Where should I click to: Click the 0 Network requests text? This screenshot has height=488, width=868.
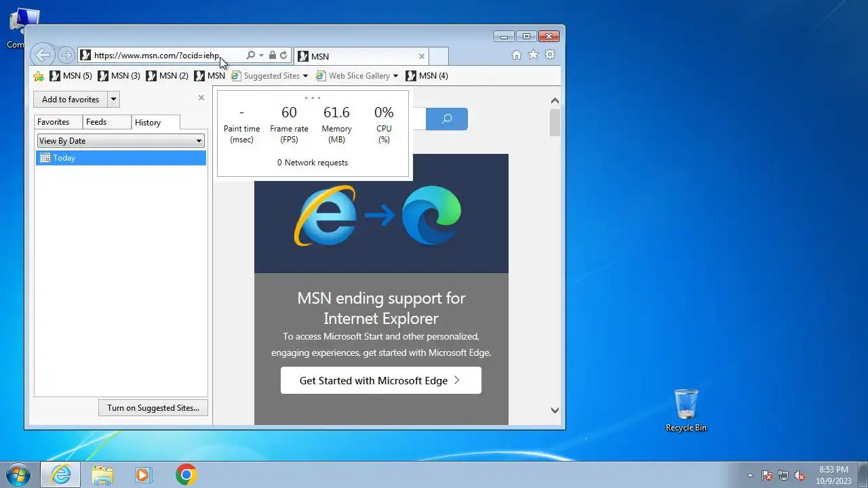coord(313,163)
